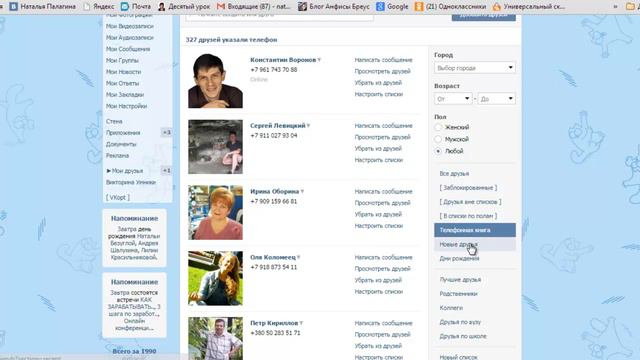Screen dimensions: 640x360
Task: Select the Женский gender radio button
Action: [x=438, y=127]
